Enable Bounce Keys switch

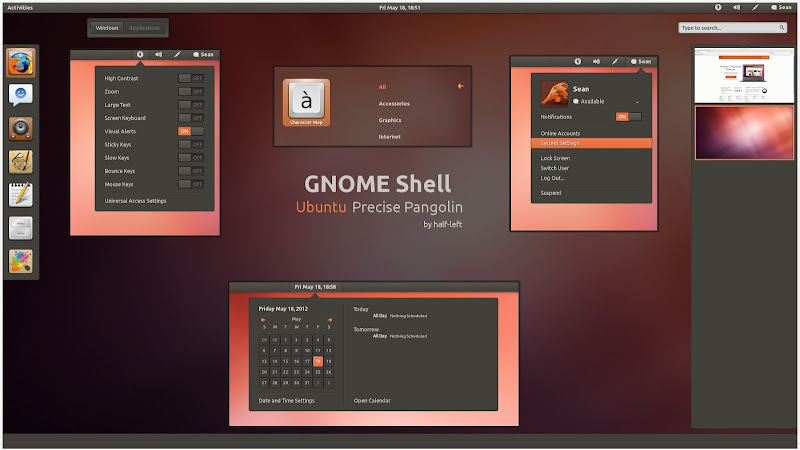tap(191, 171)
